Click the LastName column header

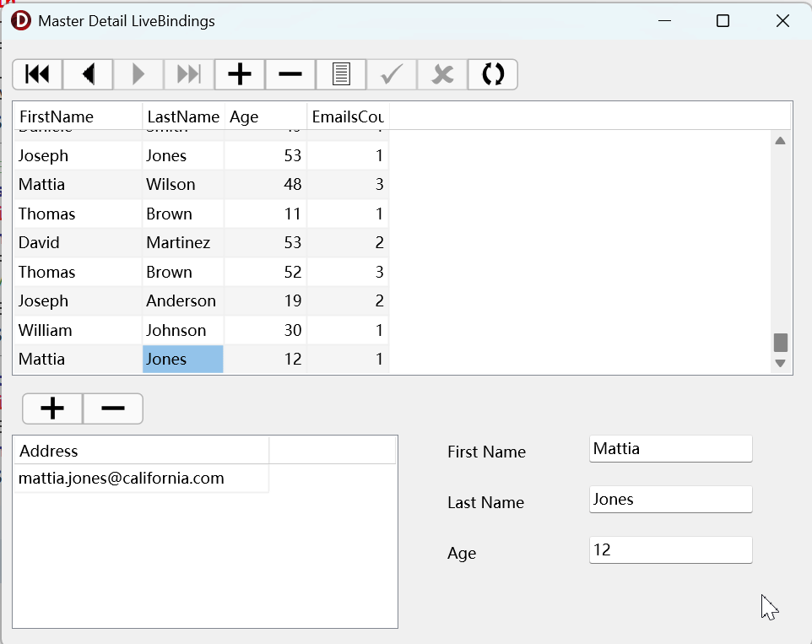click(183, 116)
